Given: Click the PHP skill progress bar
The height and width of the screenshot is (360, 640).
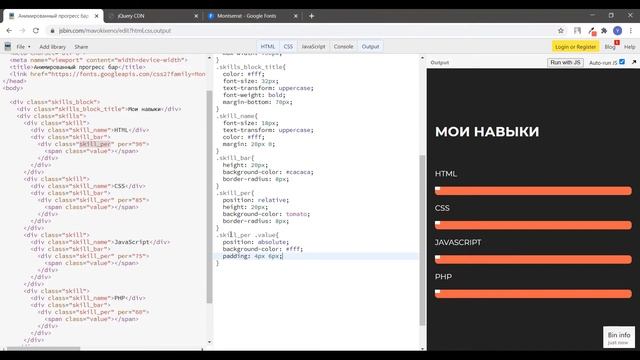Looking at the screenshot, I should 533,294.
